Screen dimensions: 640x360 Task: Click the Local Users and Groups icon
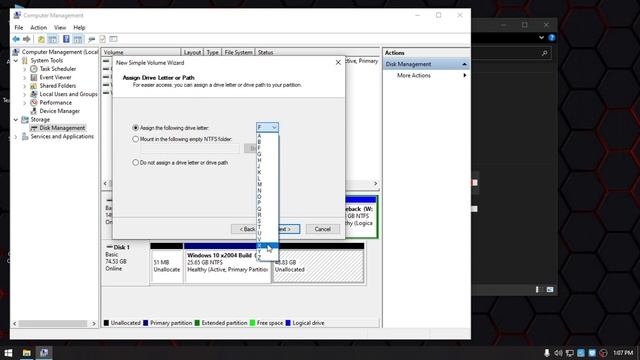[x=34, y=94]
